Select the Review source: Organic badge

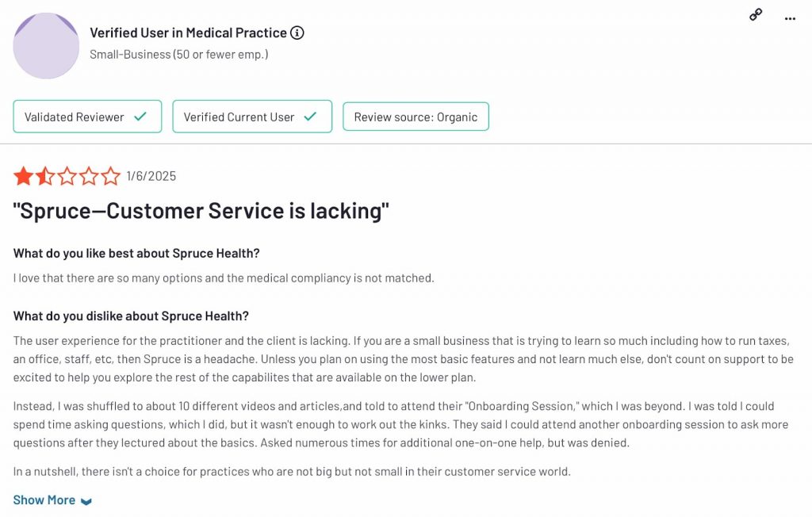tap(416, 117)
